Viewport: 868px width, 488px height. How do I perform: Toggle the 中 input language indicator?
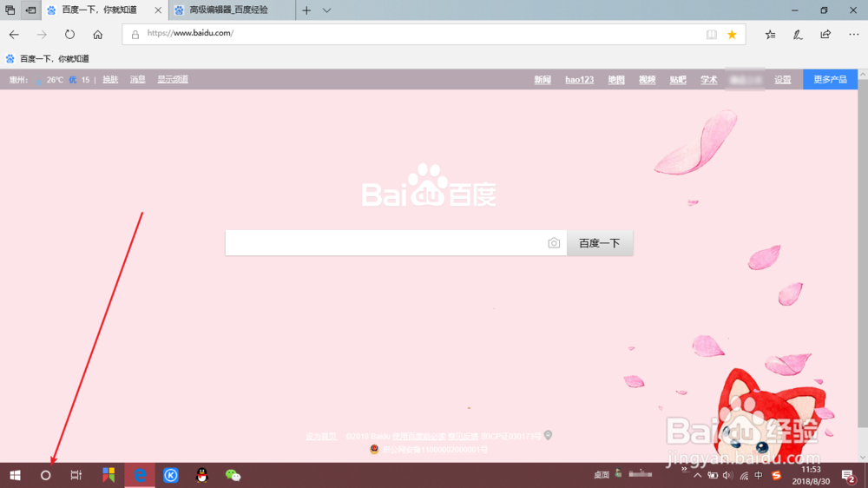(759, 475)
